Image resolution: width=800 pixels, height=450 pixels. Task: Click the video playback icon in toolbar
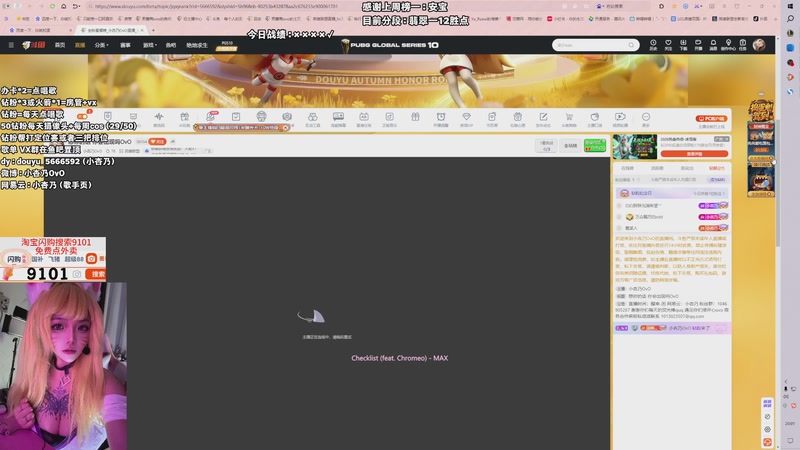620,119
